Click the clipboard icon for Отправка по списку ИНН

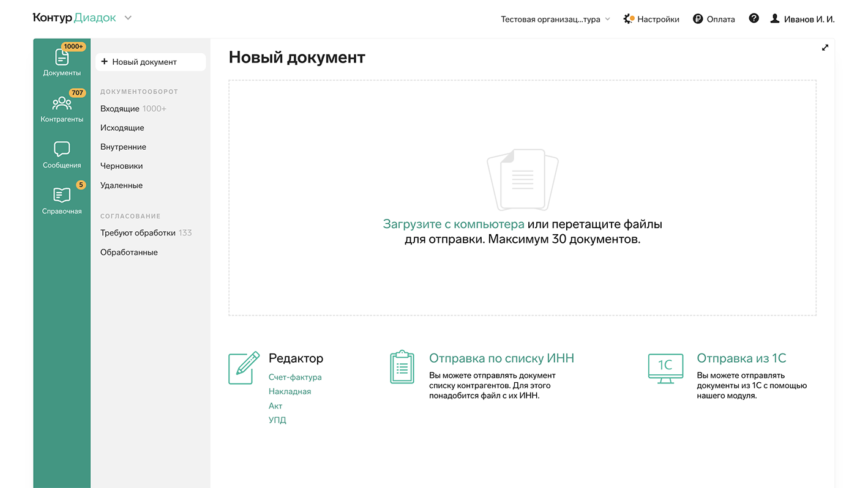(x=402, y=367)
